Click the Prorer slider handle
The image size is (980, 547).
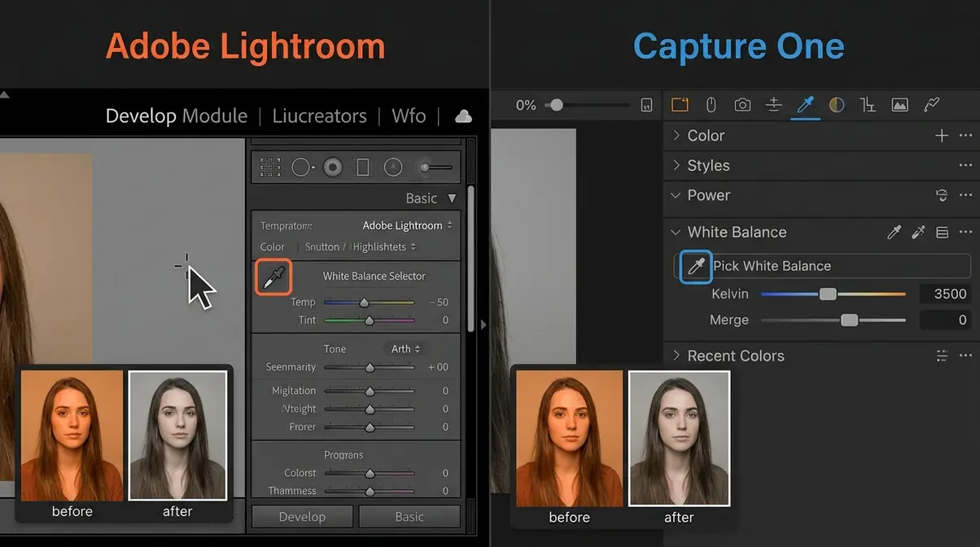coord(370,427)
